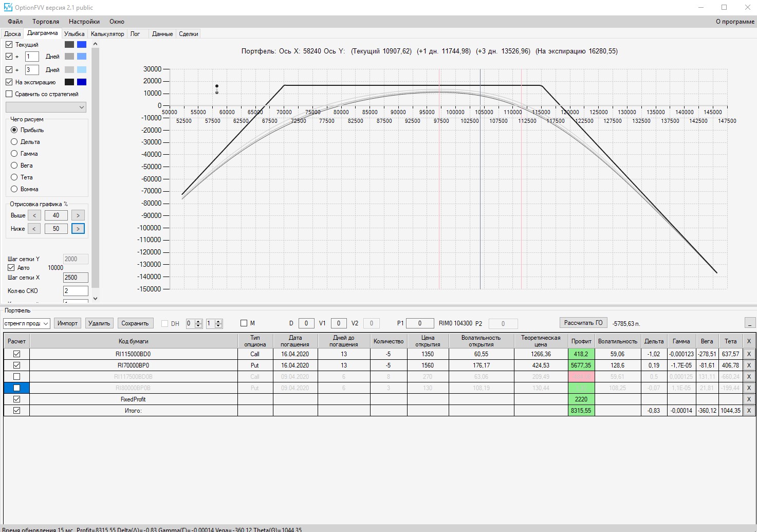Click the Профит column header

click(581, 341)
